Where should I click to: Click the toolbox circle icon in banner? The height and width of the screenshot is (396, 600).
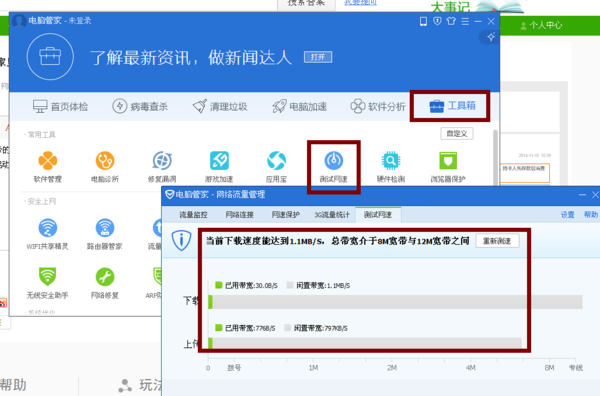pyautogui.click(x=50, y=57)
